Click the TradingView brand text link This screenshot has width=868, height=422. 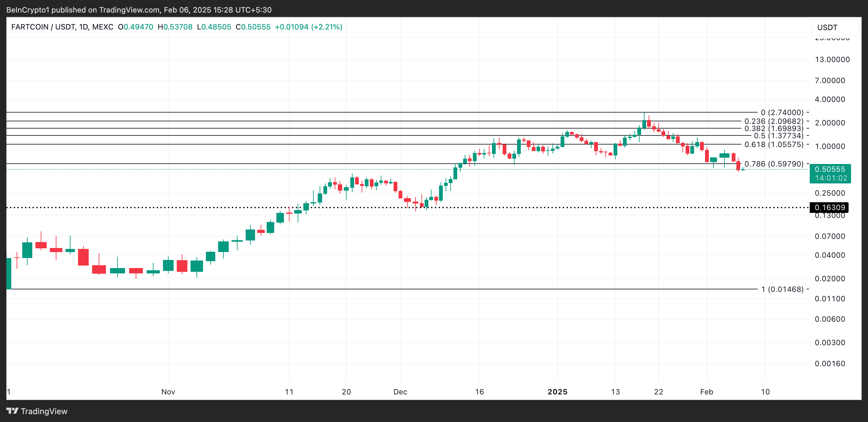pos(44,411)
